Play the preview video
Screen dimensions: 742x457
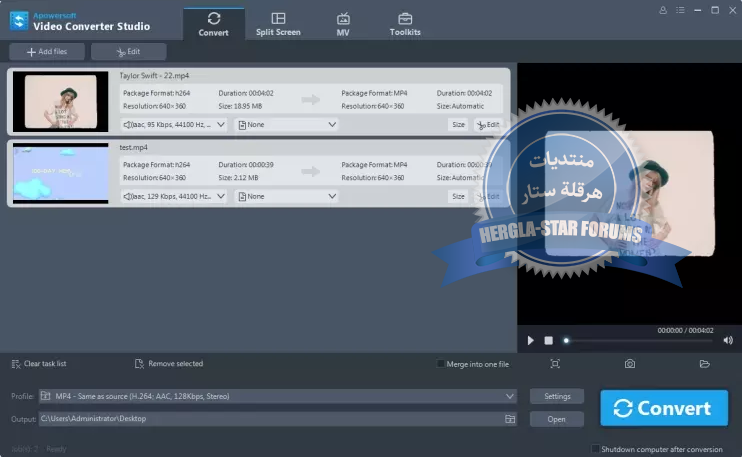[530, 340]
